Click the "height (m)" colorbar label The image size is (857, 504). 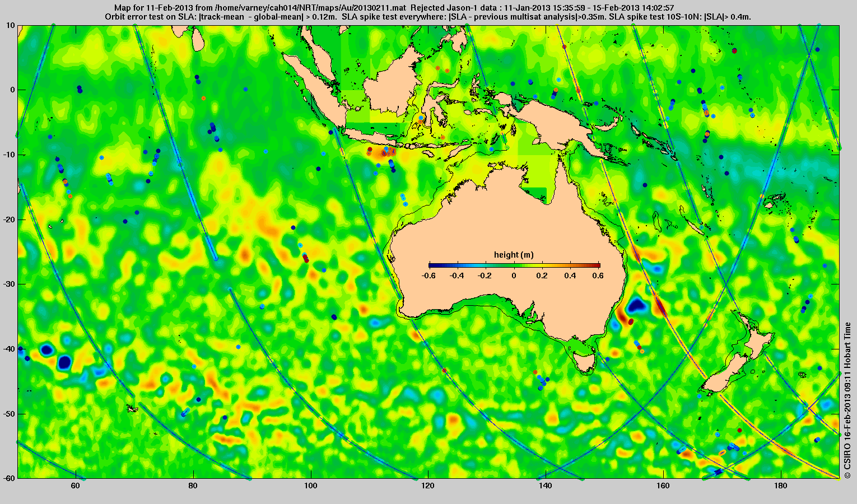514,255
